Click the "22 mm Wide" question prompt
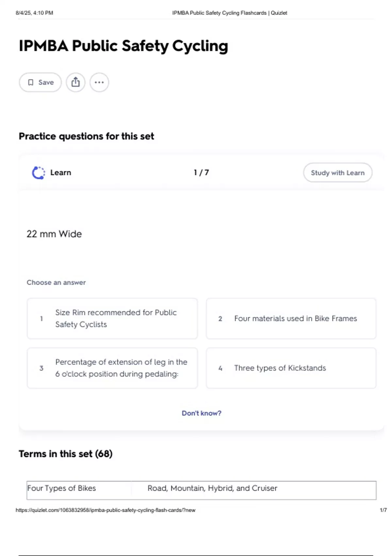Viewport: 392px width, 556px height. pyautogui.click(x=54, y=234)
